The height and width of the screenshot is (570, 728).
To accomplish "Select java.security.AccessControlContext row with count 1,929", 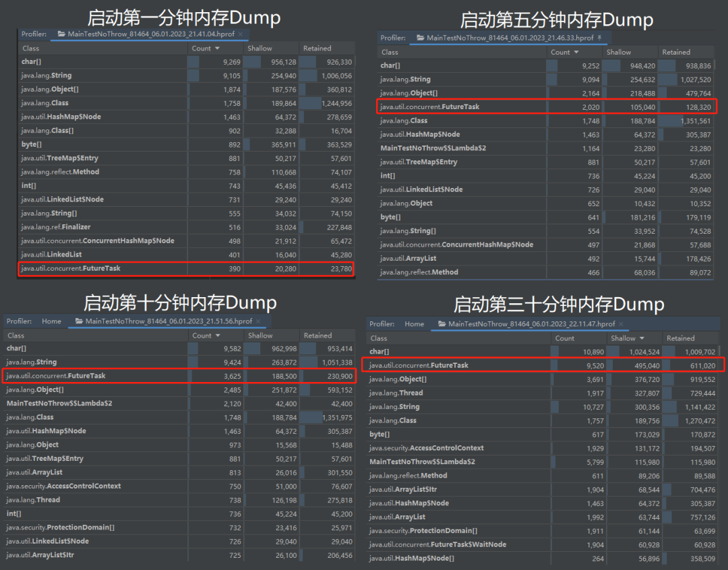I will (543, 449).
